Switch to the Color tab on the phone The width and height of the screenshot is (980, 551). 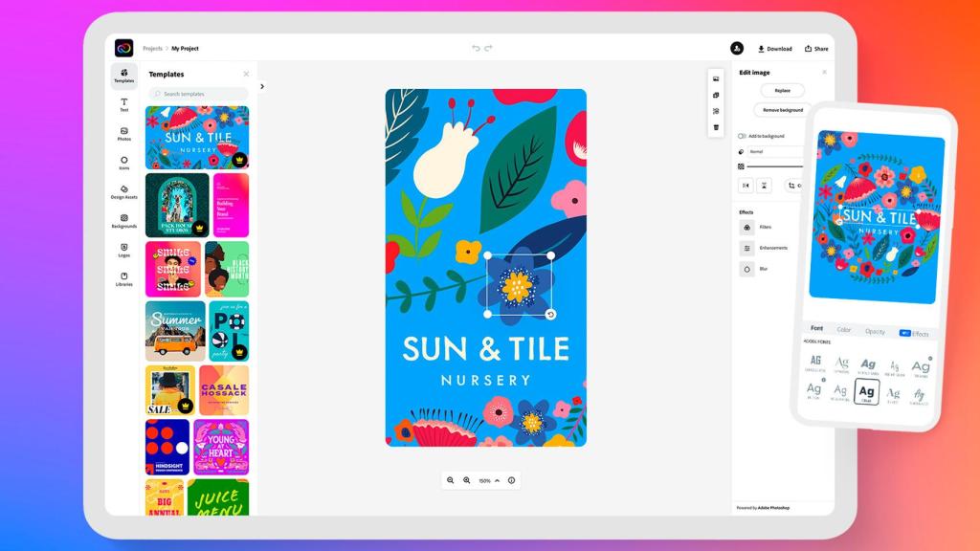coord(844,329)
